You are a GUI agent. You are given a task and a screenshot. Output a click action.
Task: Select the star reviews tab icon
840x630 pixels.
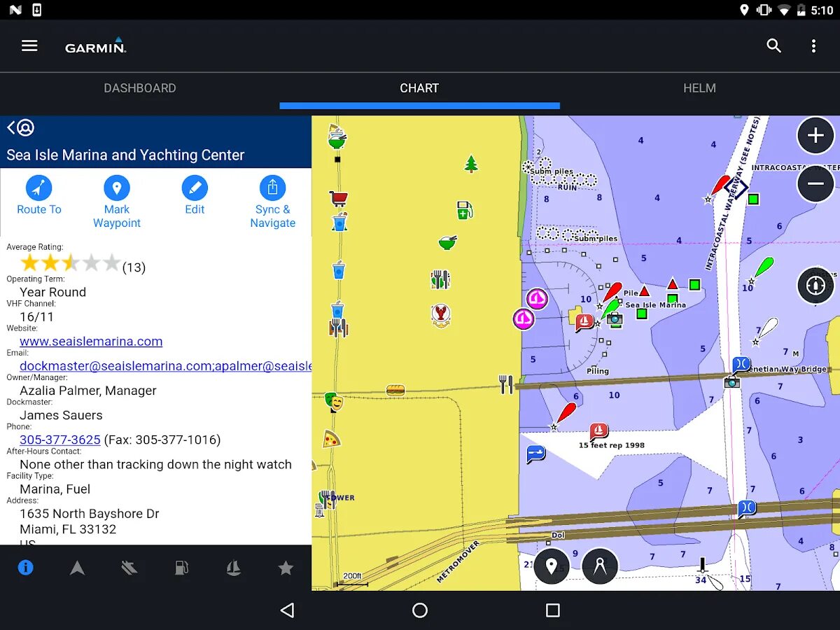click(286, 568)
